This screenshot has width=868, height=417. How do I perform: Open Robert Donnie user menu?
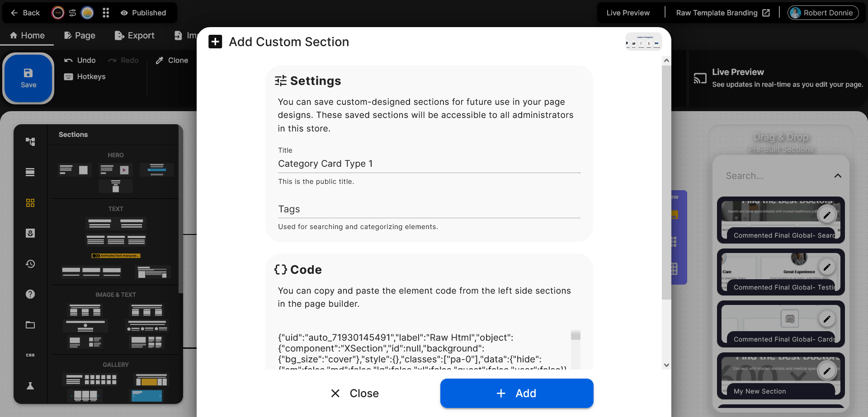(x=823, y=13)
